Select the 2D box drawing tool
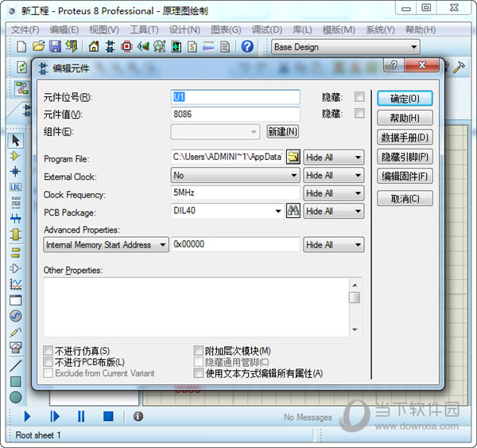This screenshot has height=448, width=477. click(16, 381)
